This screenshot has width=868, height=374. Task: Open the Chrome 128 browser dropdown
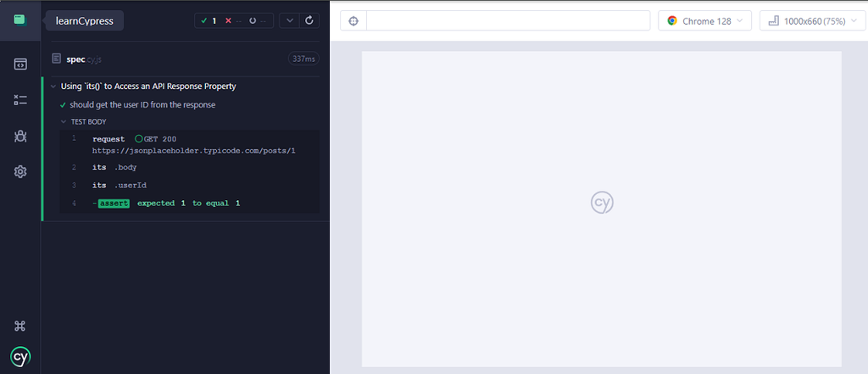704,21
